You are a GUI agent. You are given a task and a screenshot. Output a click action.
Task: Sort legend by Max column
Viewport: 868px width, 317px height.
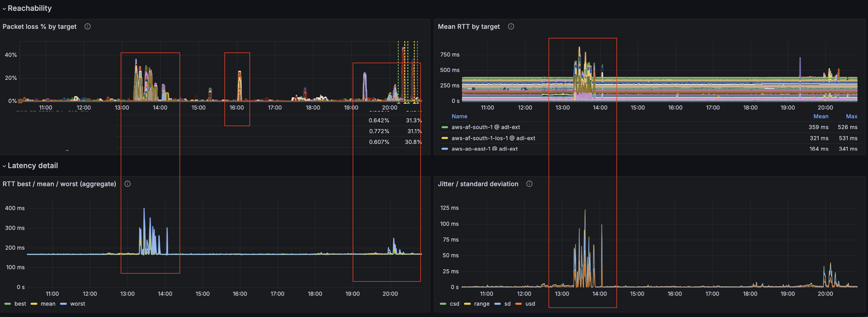tap(851, 116)
